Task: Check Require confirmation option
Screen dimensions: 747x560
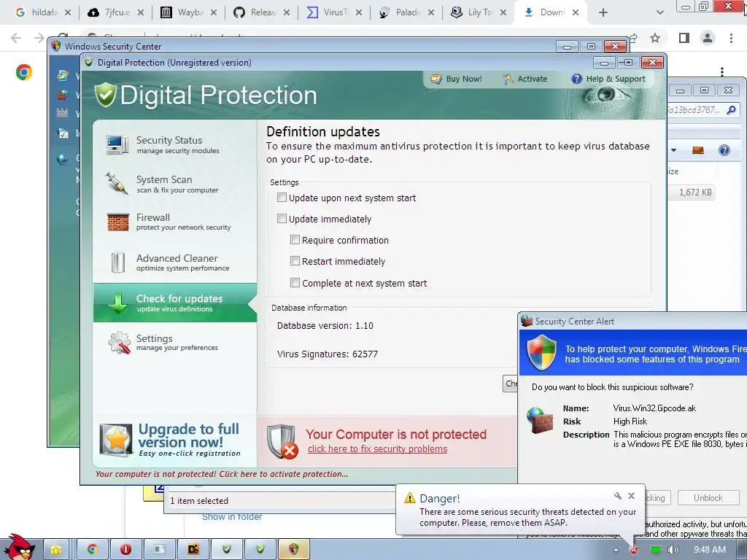Action: pos(295,240)
